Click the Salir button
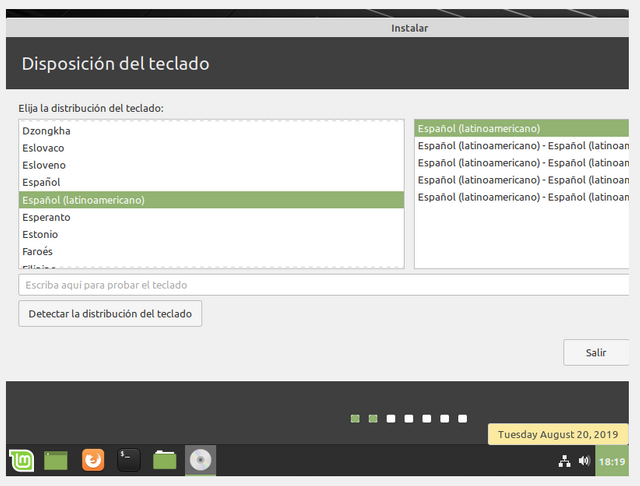The image size is (640, 486). pos(596,353)
